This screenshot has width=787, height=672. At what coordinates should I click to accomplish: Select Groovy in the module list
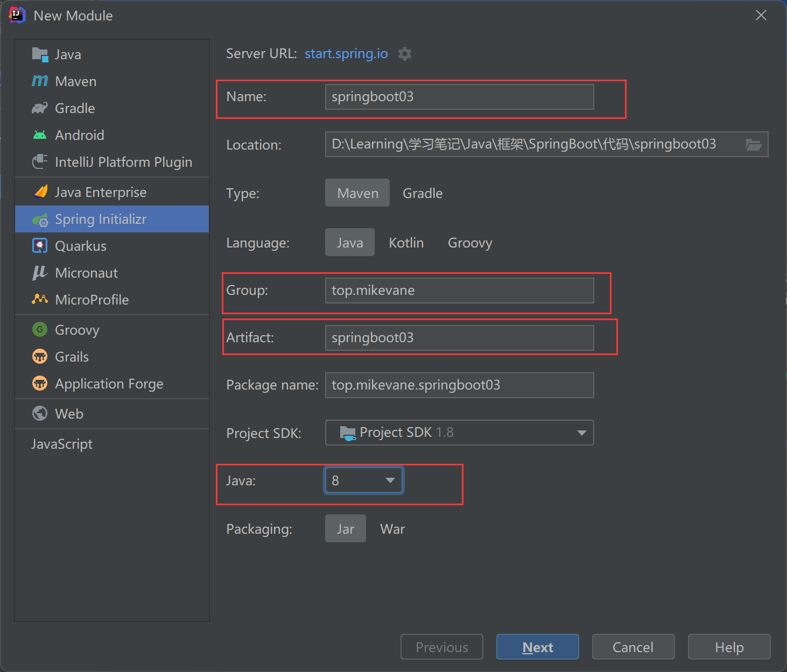tap(112, 330)
